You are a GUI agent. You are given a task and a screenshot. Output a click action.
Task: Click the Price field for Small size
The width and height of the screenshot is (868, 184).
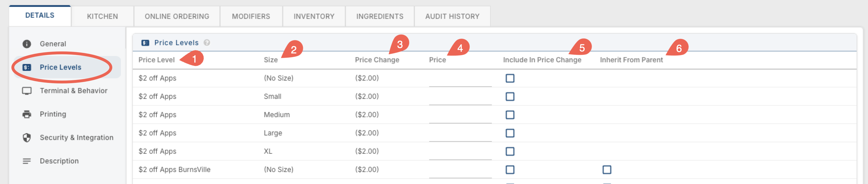tap(460, 97)
